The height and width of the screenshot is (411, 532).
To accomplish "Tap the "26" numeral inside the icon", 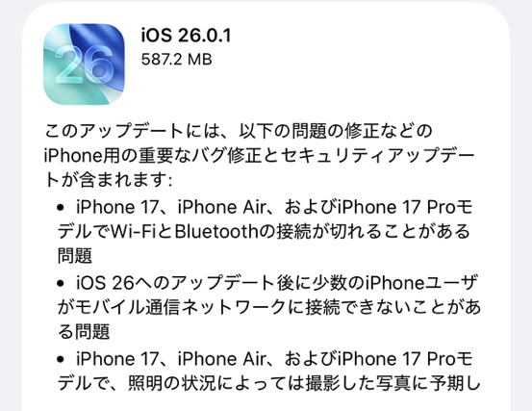I will pyautogui.click(x=84, y=65).
